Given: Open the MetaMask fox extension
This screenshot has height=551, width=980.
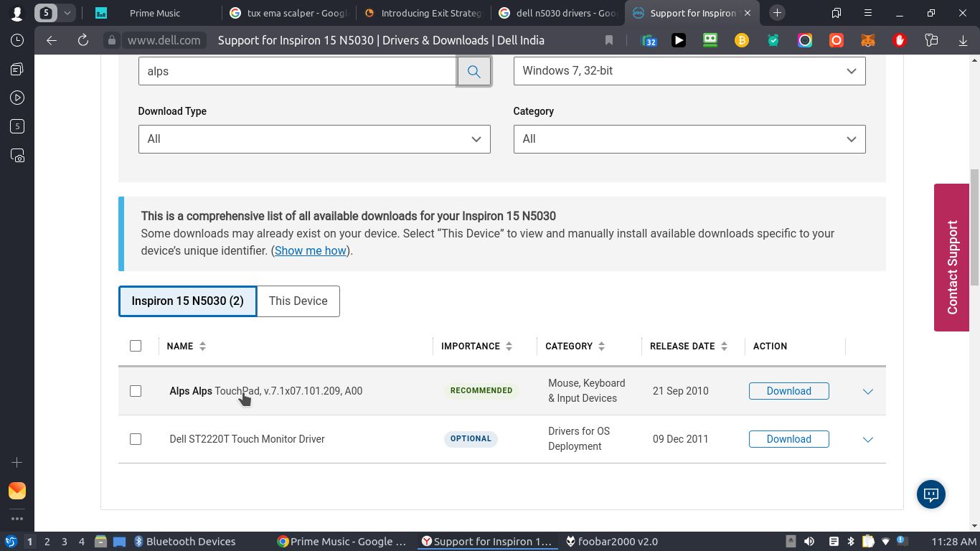Looking at the screenshot, I should coord(868,40).
